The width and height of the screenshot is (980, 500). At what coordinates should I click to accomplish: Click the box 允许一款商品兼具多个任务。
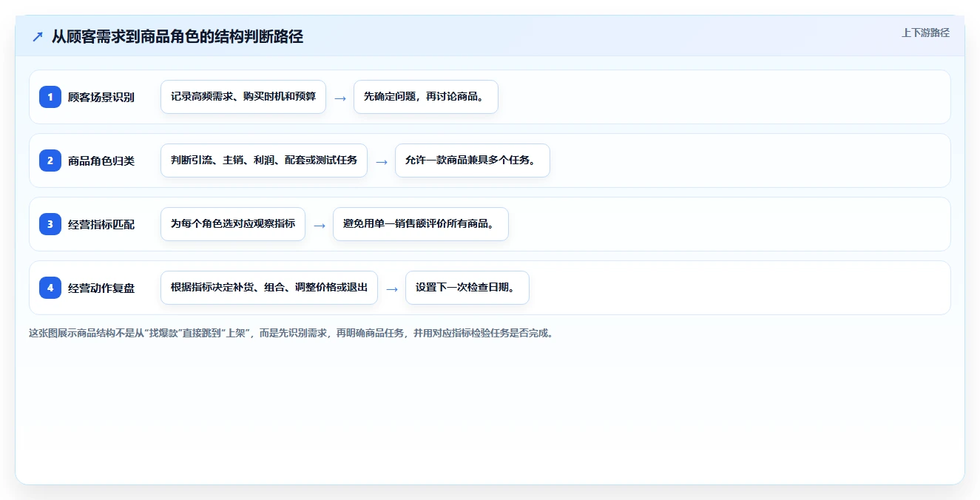473,161
